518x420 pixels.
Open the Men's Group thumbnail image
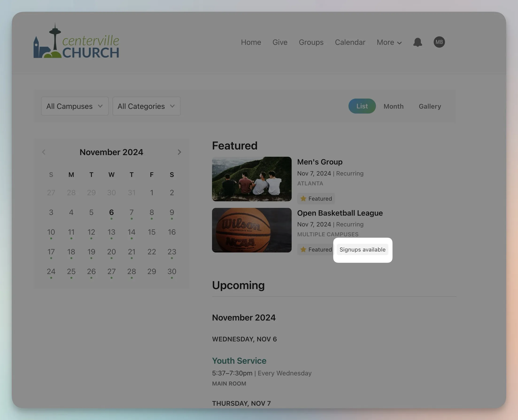click(251, 179)
